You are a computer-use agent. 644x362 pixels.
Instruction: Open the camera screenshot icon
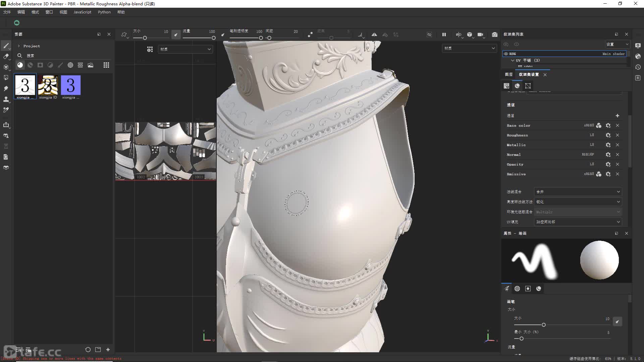tap(495, 35)
